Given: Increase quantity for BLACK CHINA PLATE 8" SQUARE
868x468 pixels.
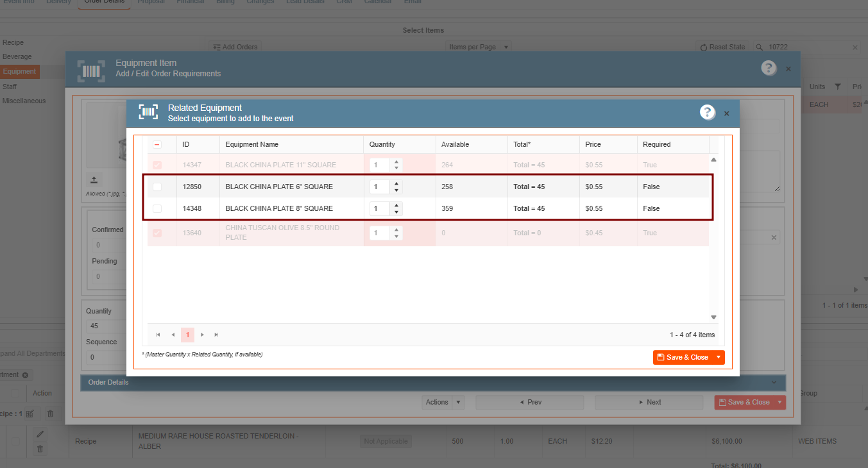Looking at the screenshot, I should 396,206.
